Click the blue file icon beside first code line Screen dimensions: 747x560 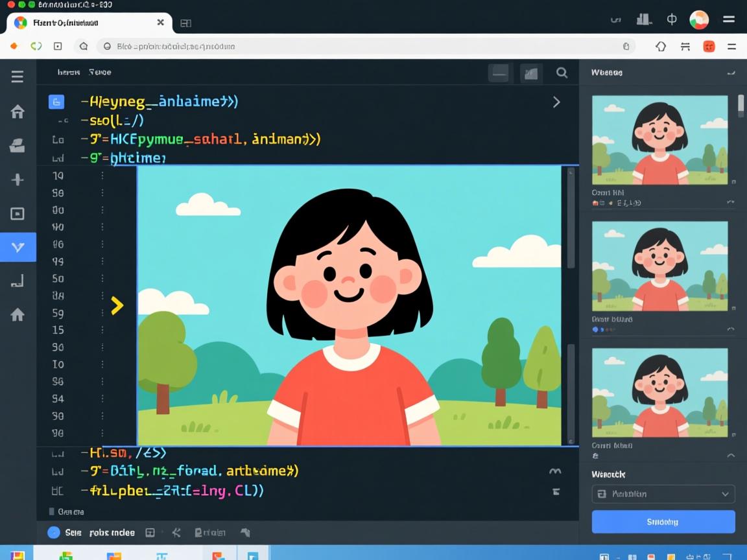pyautogui.click(x=56, y=102)
